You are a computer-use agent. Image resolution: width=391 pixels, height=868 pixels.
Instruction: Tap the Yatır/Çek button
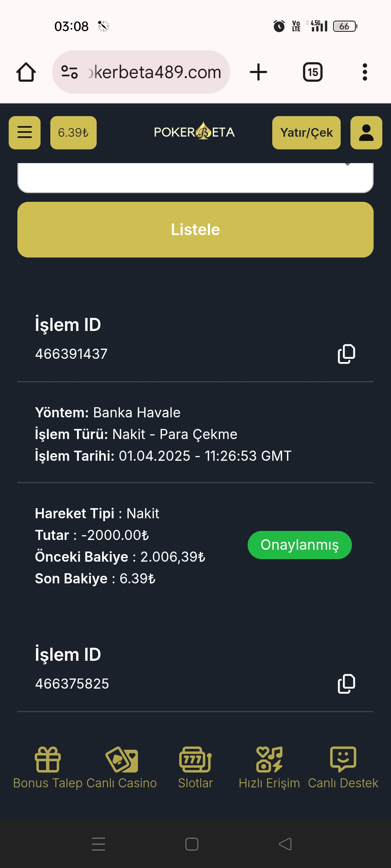[x=306, y=132]
